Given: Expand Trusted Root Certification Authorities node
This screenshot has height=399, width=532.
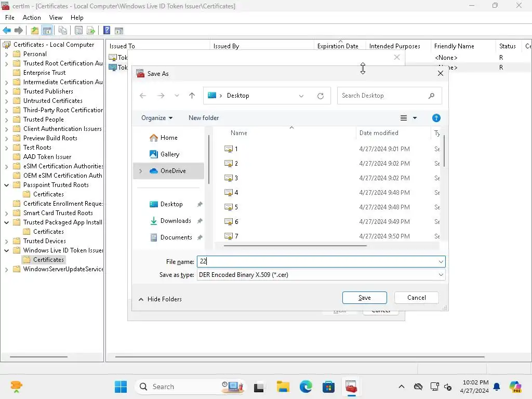Looking at the screenshot, I should coord(6,63).
